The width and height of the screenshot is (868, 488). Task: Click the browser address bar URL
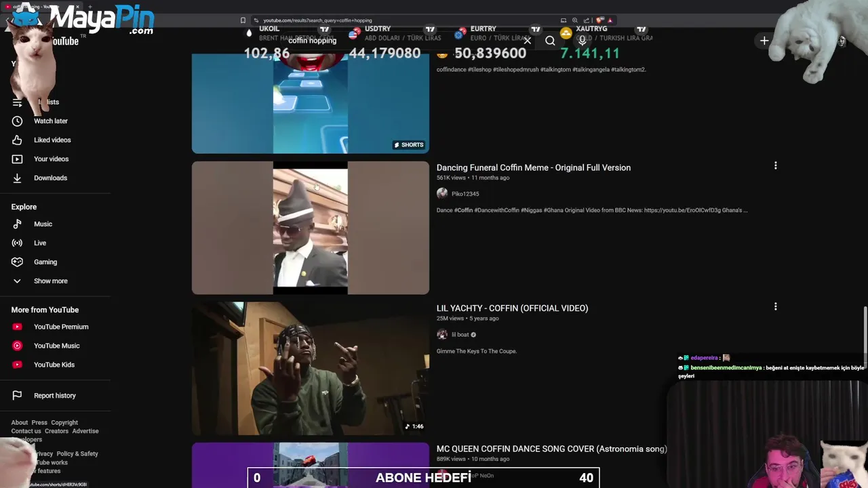pyautogui.click(x=317, y=20)
